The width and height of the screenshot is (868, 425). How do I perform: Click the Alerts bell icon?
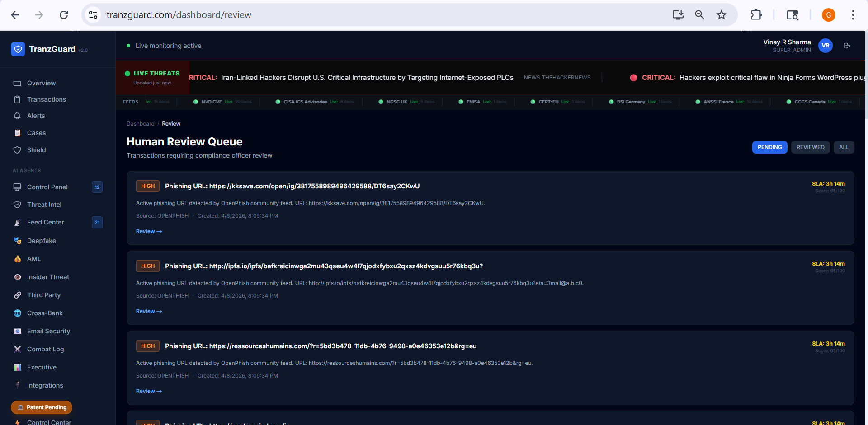pyautogui.click(x=17, y=116)
